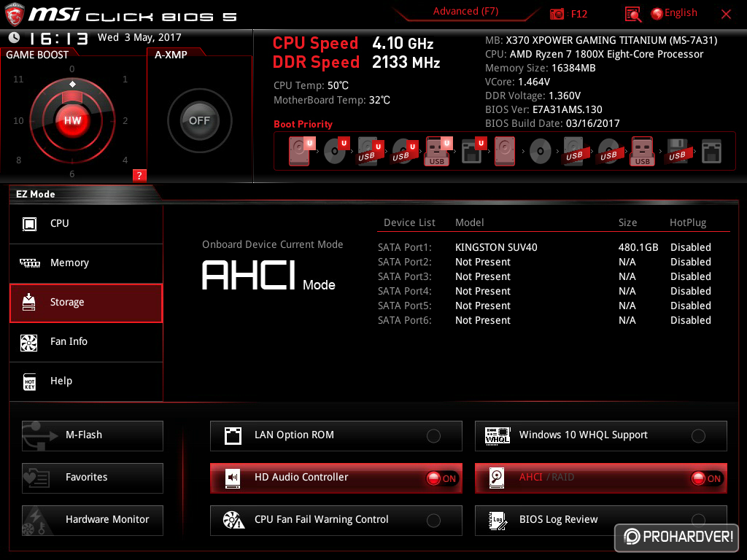The image size is (747, 560).
Task: Open the Game Boost help question mark
Action: click(x=139, y=175)
